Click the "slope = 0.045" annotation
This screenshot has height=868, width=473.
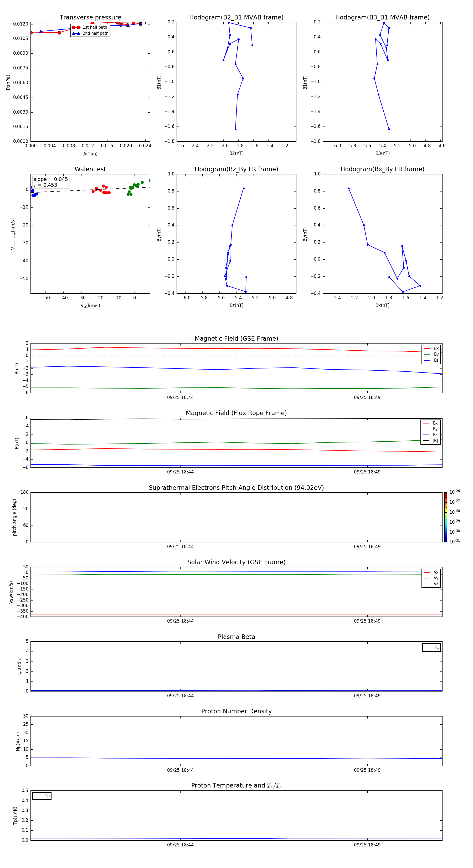[x=50, y=179]
